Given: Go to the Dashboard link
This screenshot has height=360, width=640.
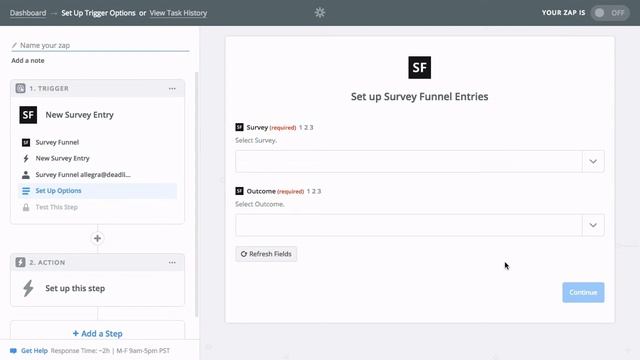Looking at the screenshot, I should pyautogui.click(x=28, y=13).
